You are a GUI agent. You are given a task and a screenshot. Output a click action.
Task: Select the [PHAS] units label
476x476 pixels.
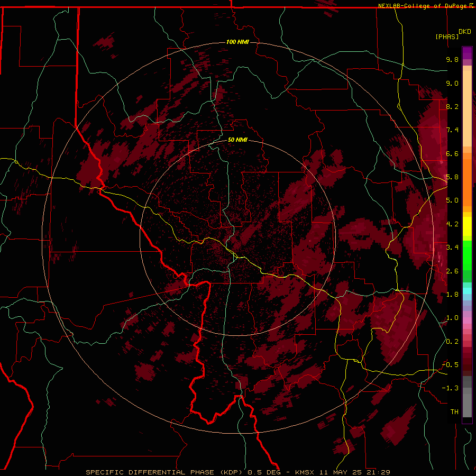[447, 36]
